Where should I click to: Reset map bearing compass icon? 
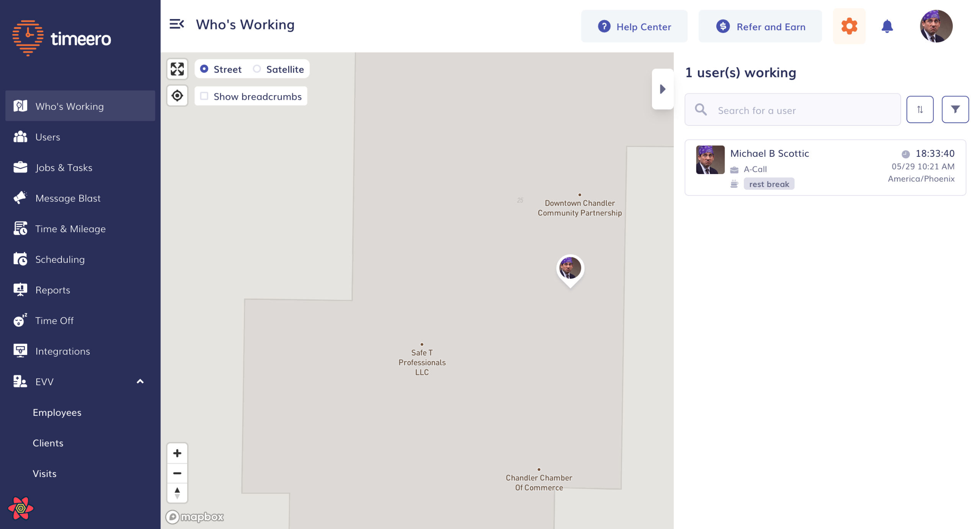177,493
